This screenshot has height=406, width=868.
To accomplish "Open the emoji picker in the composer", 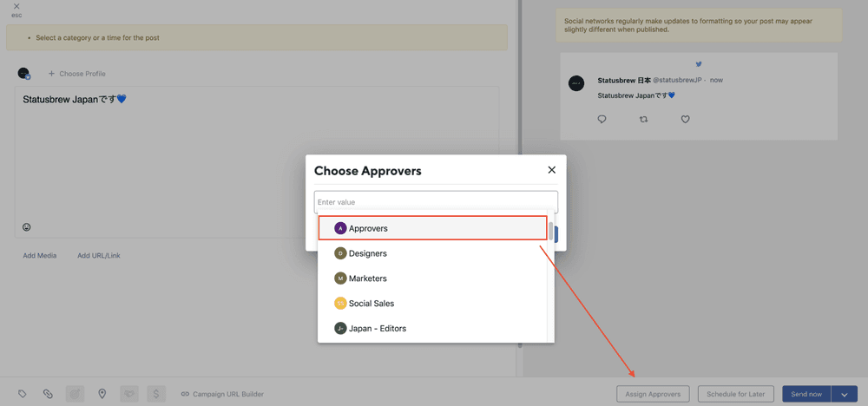I will [27, 227].
